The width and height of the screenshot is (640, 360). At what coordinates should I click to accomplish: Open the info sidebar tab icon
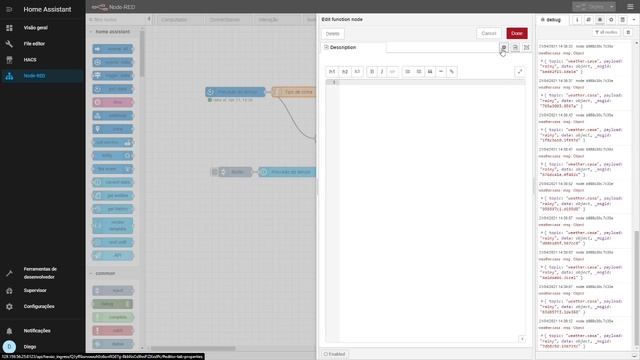[577, 20]
